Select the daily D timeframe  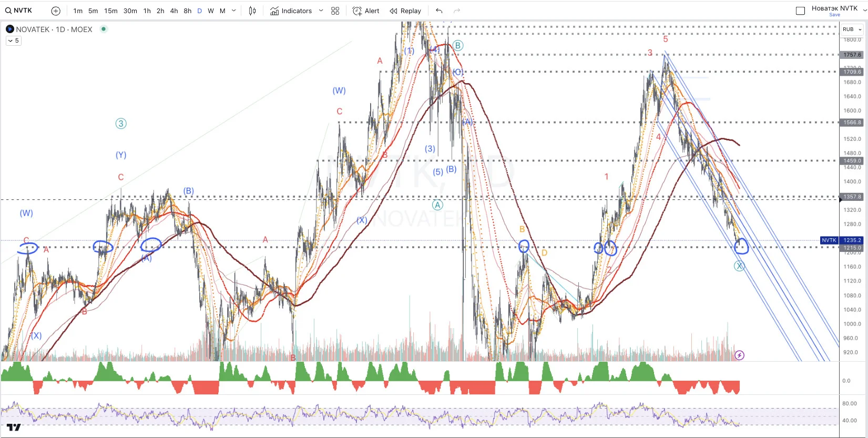(x=200, y=11)
